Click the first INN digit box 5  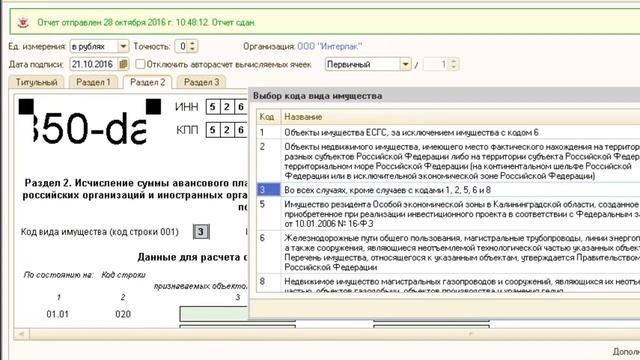[212, 107]
